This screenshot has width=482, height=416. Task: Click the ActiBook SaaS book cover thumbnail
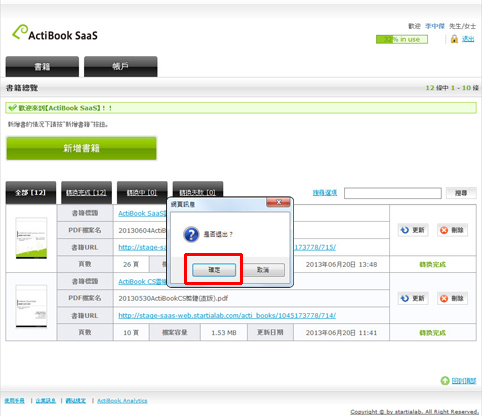31,238
